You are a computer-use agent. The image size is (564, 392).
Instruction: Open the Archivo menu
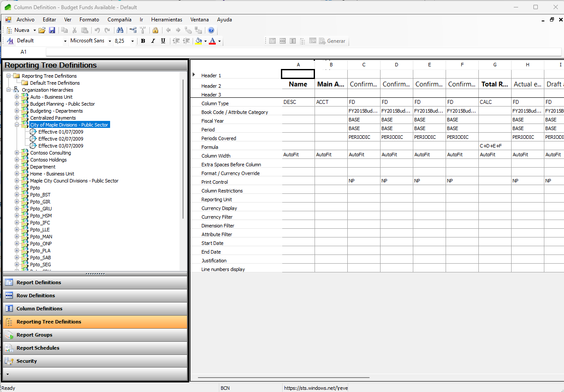25,20
